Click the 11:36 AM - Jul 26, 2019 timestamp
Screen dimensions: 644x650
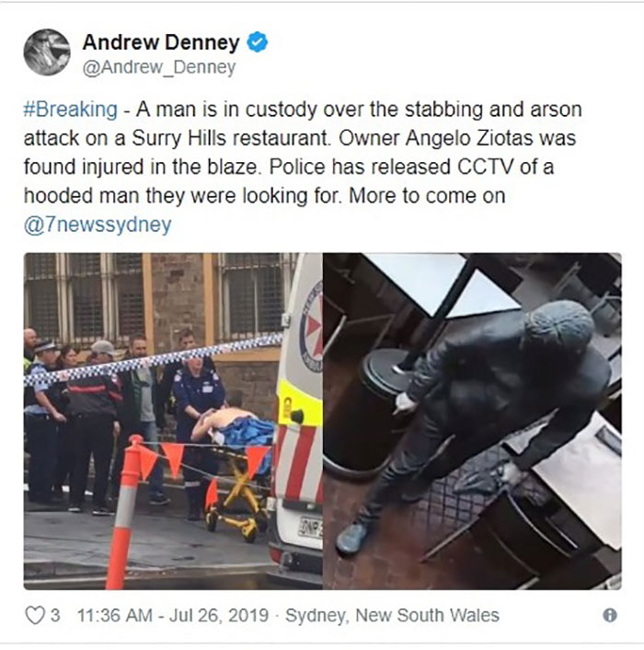(173, 615)
